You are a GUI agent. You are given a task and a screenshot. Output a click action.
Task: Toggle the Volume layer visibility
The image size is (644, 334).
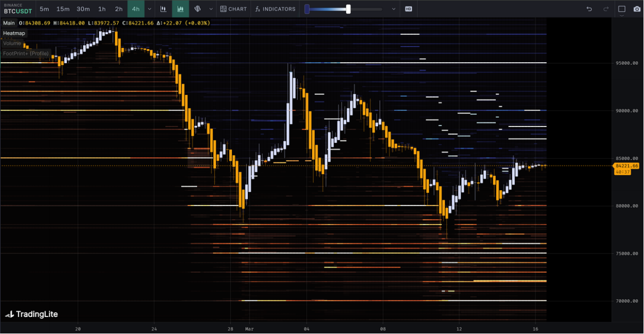point(12,44)
